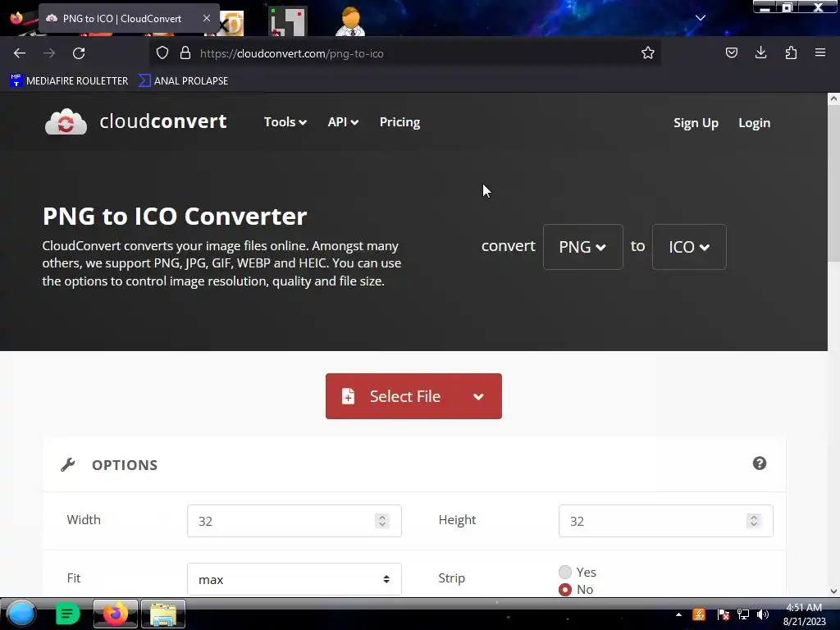
Task: Bookmark this page with the star icon
Action: pos(648,52)
